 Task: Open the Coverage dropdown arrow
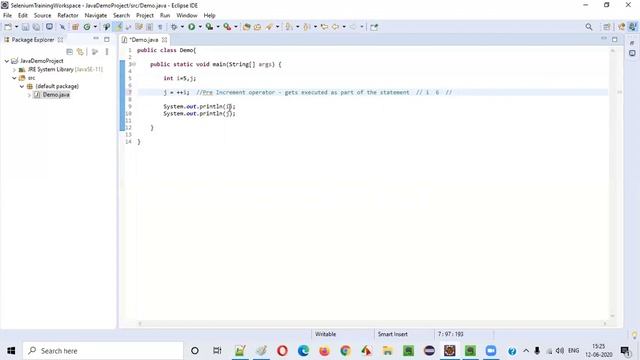(x=218, y=27)
